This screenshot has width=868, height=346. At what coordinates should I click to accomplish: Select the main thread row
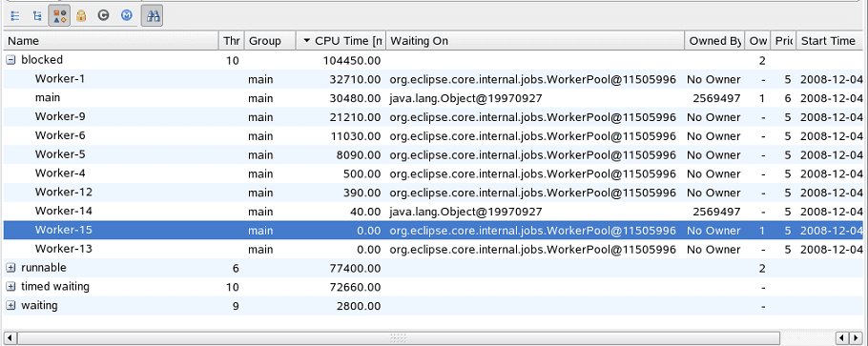pyautogui.click(x=433, y=98)
